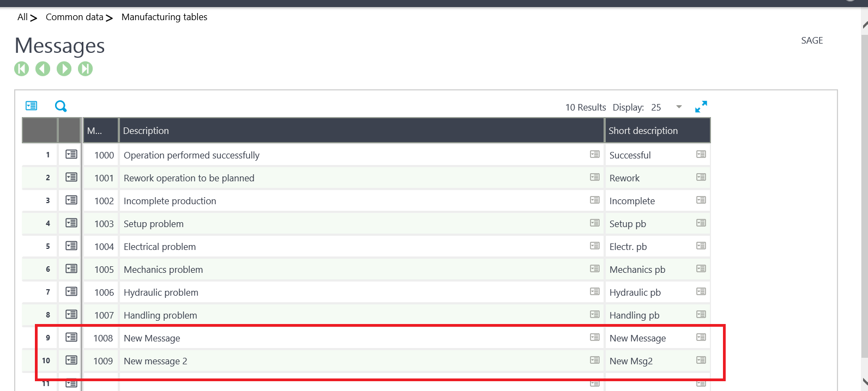Open the 'All' breadcrumb link
This screenshot has height=391, width=868.
(x=22, y=17)
